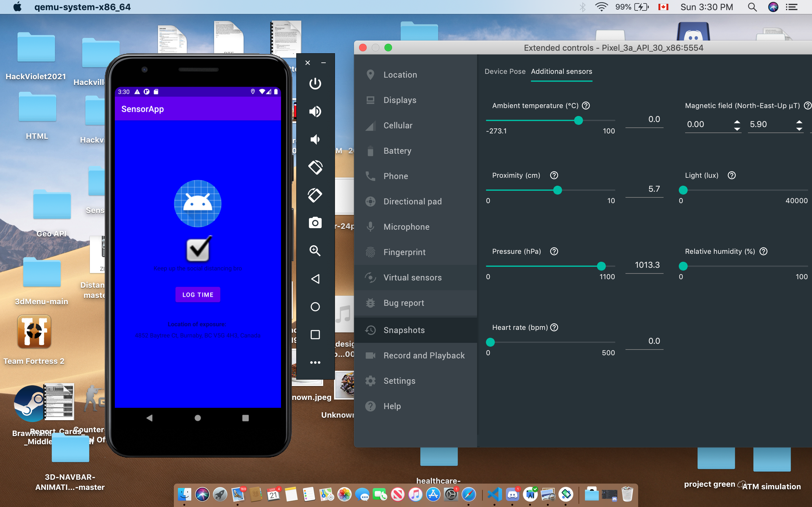The height and width of the screenshot is (507, 812).
Task: Increase first magnetic field value arrow
Action: point(737,121)
